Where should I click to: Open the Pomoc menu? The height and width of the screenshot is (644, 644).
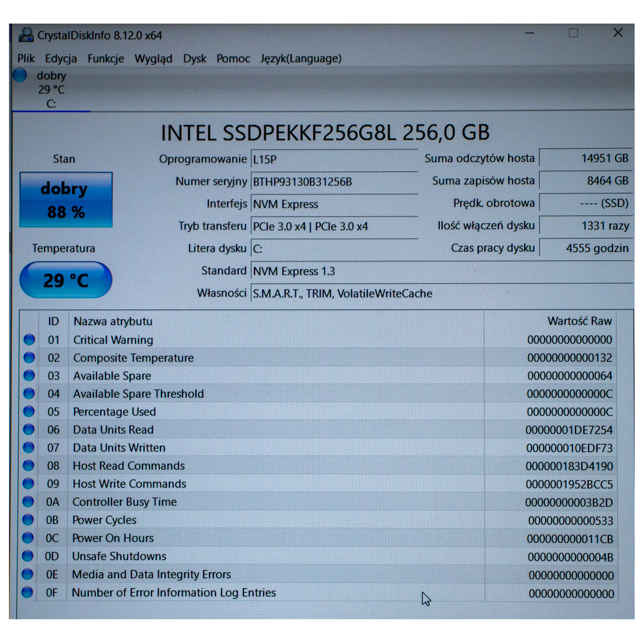(x=233, y=58)
